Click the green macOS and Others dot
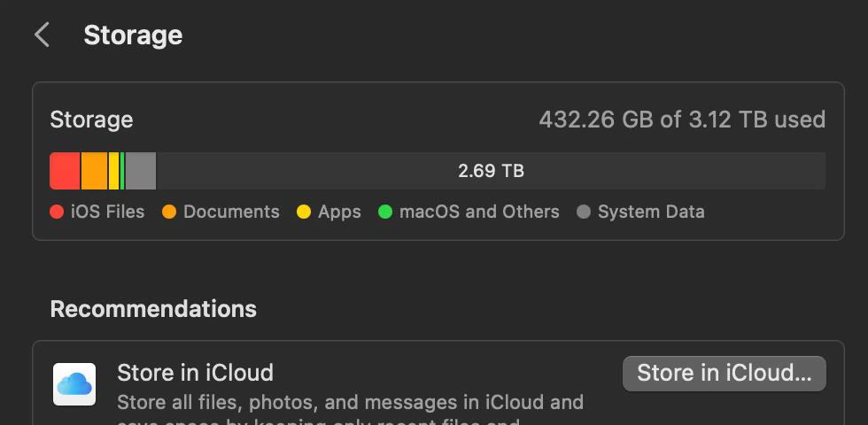Viewport: 868px width, 425px height. (384, 212)
